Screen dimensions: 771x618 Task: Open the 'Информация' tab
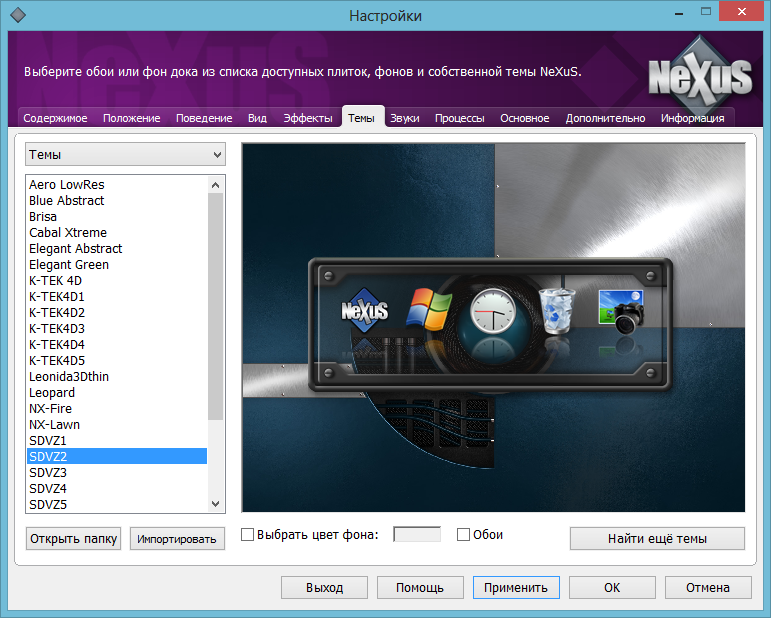click(692, 118)
